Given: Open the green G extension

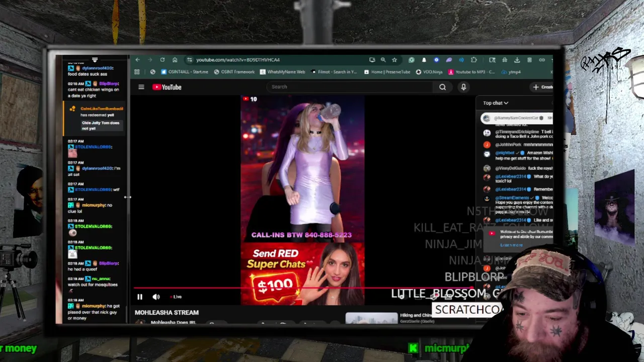Looking at the screenshot, I should pyautogui.click(x=412, y=60).
